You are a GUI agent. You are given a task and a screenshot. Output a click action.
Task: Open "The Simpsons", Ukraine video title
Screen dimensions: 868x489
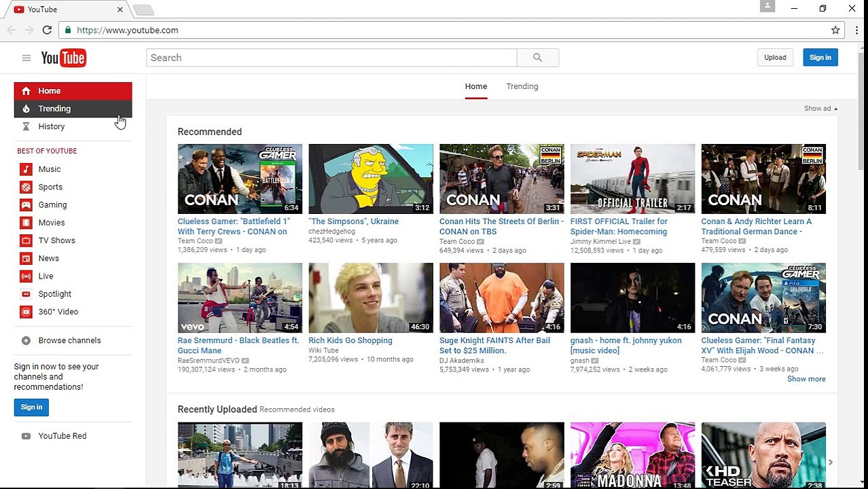(x=353, y=221)
